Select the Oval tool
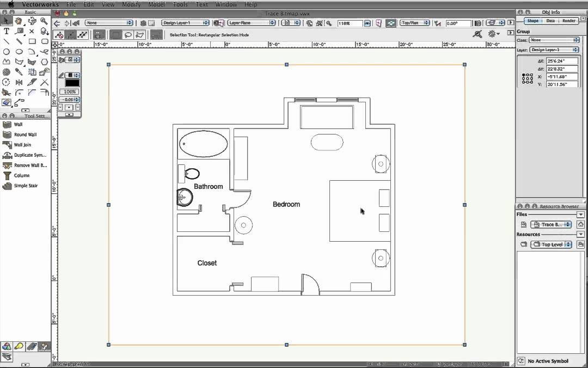This screenshot has width=588, height=368. click(19, 51)
